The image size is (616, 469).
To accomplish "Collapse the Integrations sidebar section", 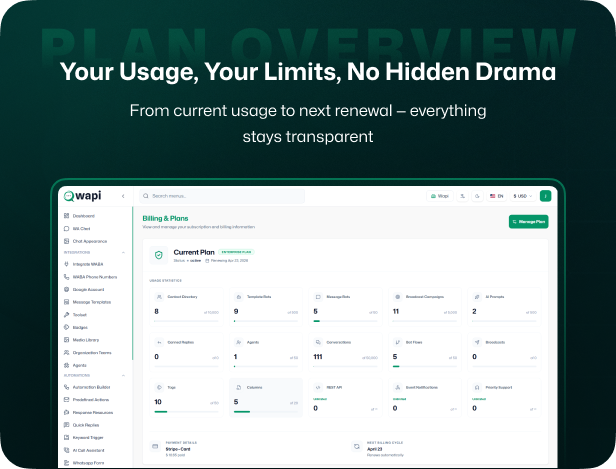I will coord(123,253).
